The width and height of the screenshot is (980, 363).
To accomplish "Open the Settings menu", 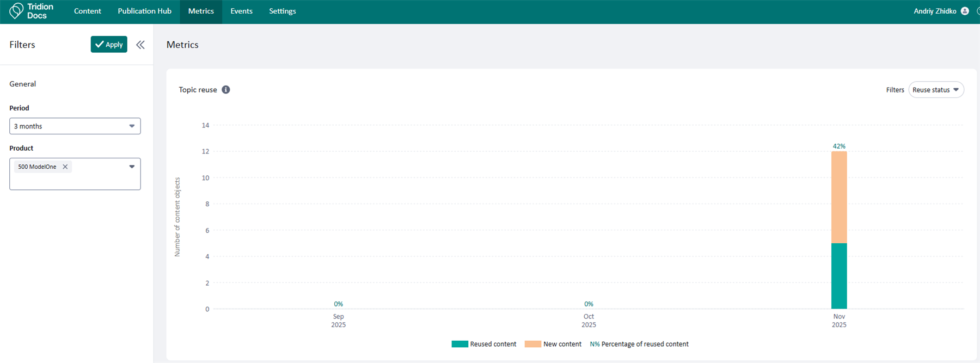I will click(x=282, y=11).
